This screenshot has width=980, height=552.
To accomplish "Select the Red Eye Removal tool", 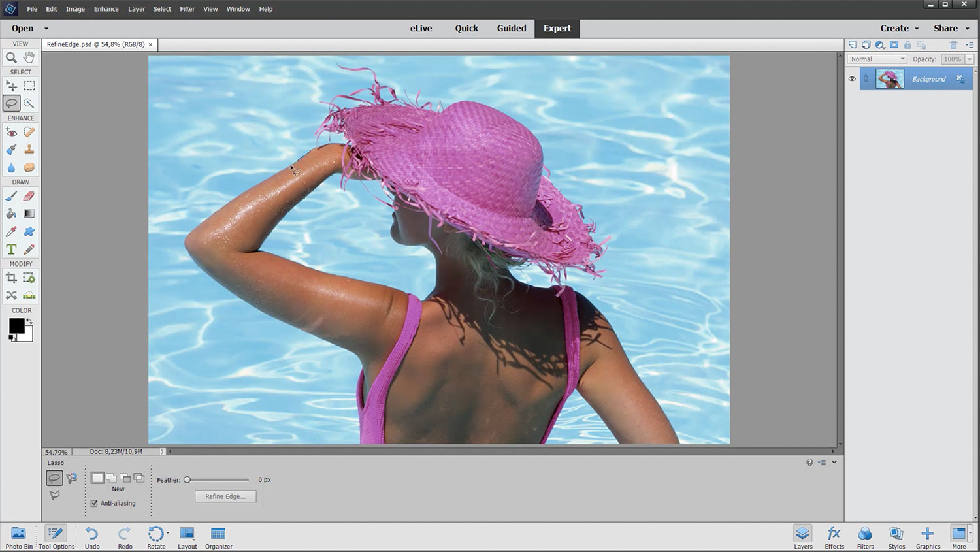I will (x=11, y=132).
